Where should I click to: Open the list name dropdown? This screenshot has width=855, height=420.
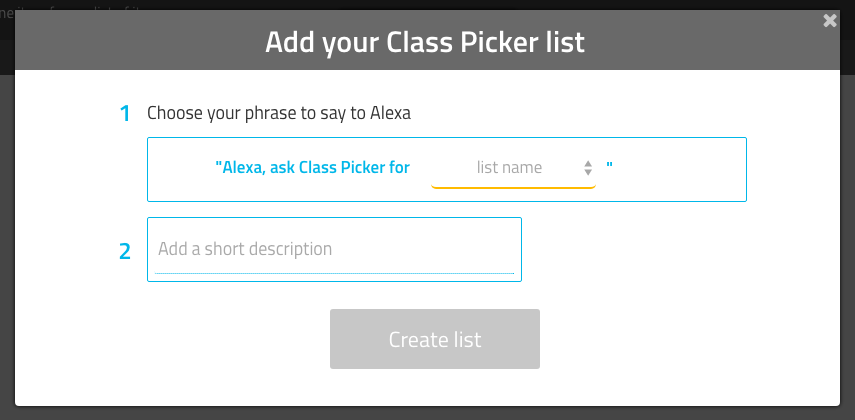tap(512, 168)
